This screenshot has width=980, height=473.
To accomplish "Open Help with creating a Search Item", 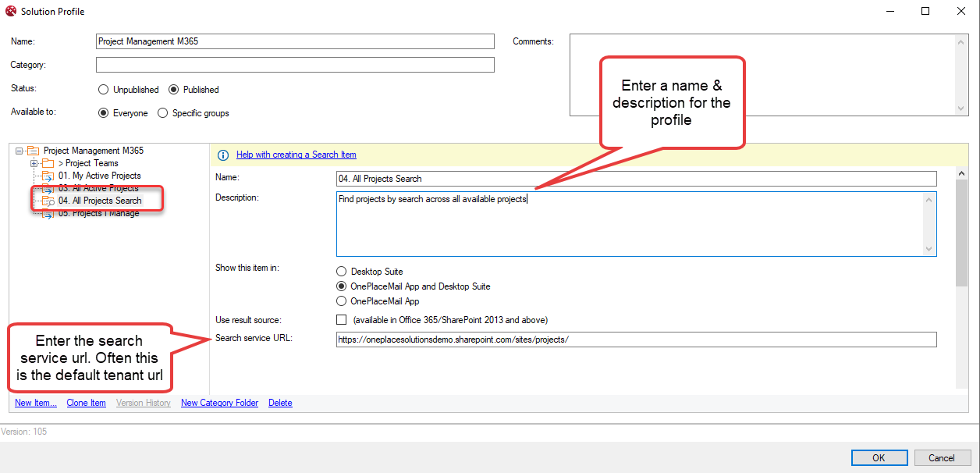I will pos(296,155).
